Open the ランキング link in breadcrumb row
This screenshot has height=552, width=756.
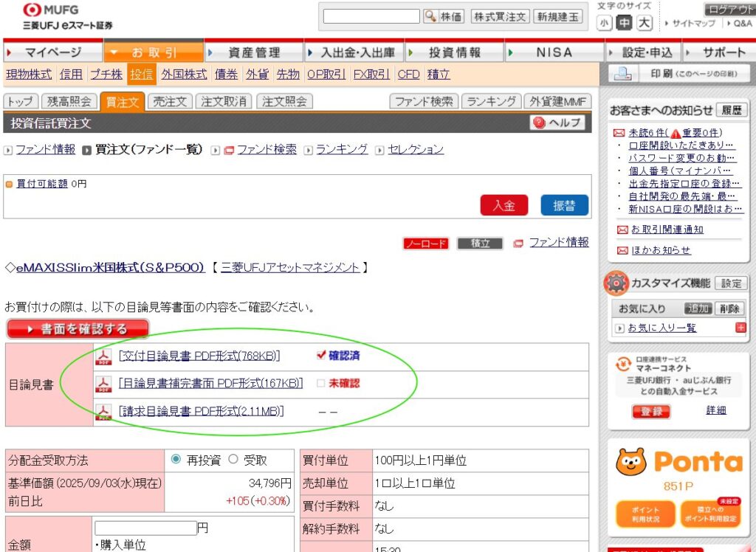pyautogui.click(x=342, y=150)
